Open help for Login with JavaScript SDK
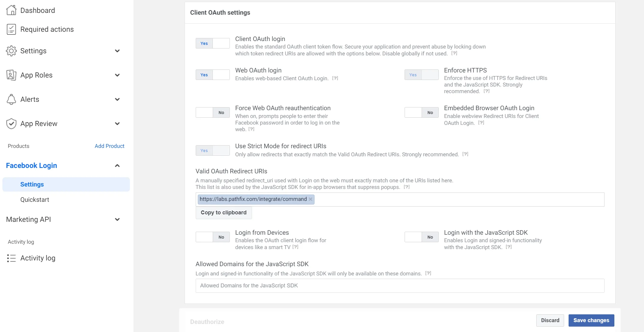Viewport: 644px width, 332px height. [x=509, y=247]
